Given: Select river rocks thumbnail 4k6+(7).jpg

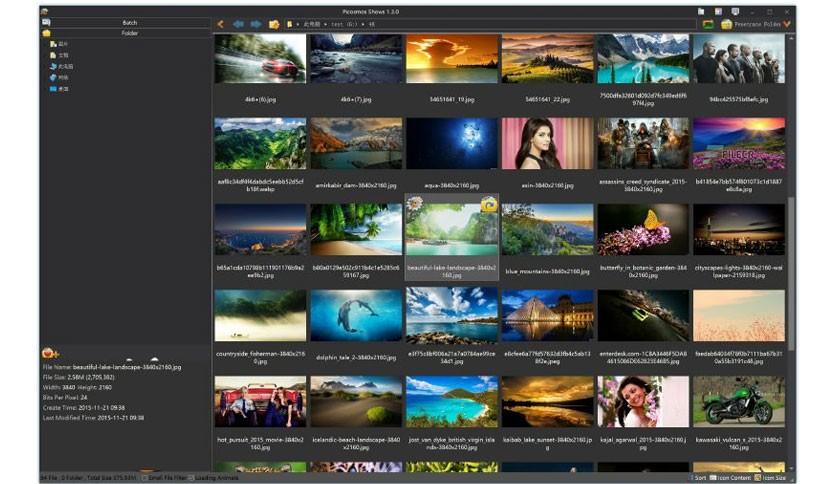Looking at the screenshot, I should [356, 59].
